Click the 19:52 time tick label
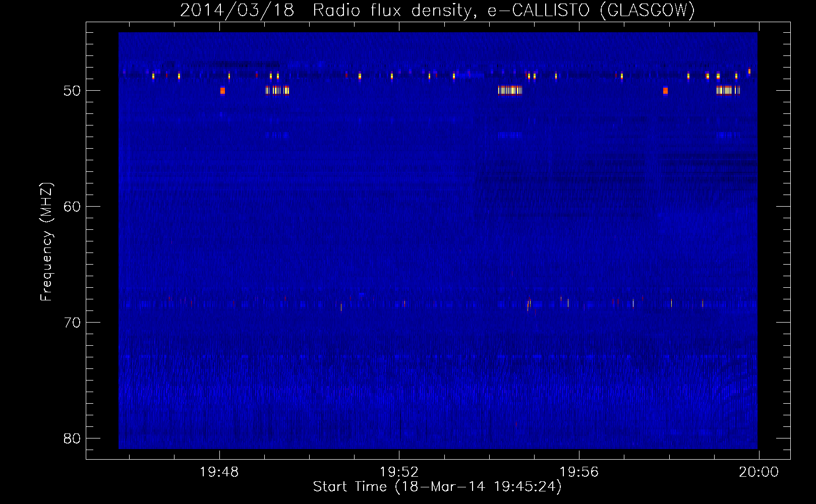The height and width of the screenshot is (504, 816). click(x=399, y=472)
